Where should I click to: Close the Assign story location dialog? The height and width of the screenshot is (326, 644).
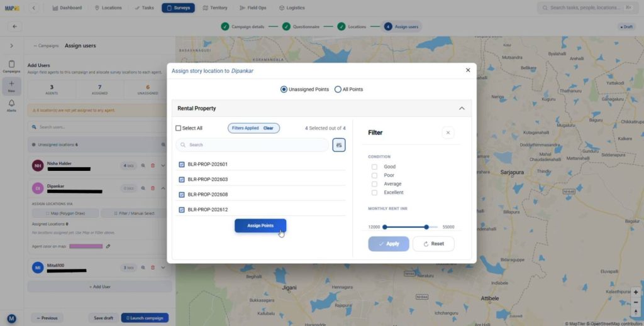468,70
